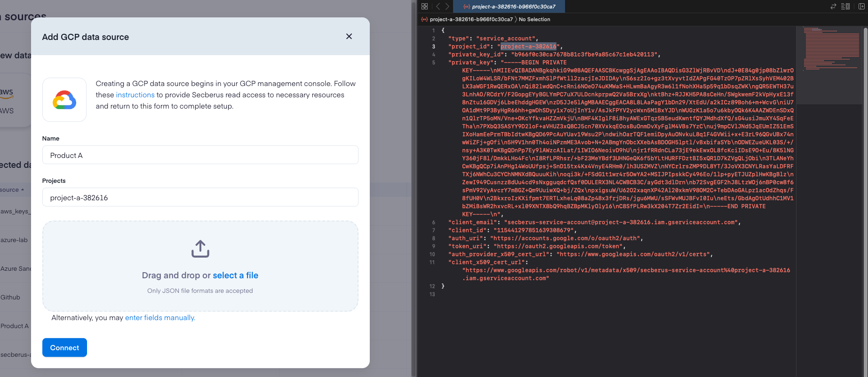The width and height of the screenshot is (868, 377).
Task: Close the Add GCP data source dialog
Action: tap(349, 37)
